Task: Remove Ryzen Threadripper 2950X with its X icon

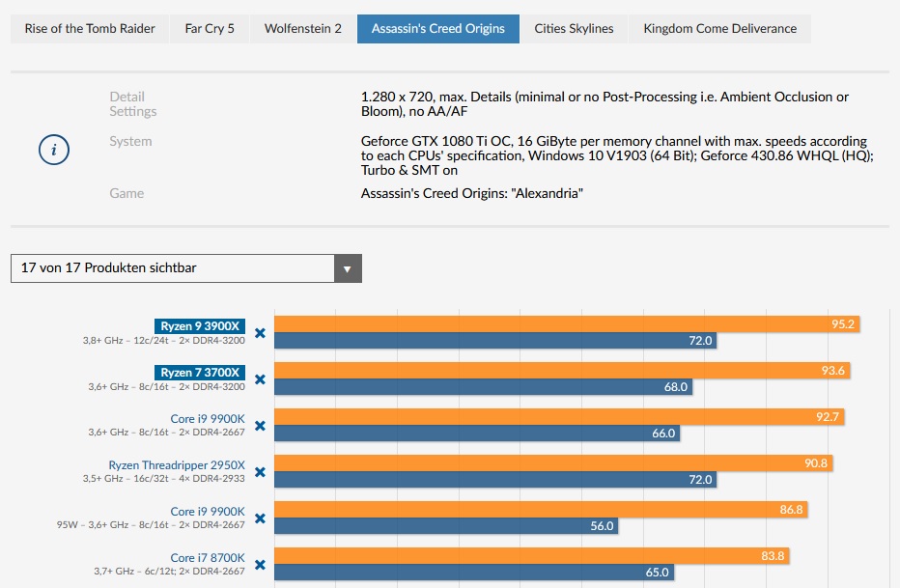Action: (x=260, y=472)
